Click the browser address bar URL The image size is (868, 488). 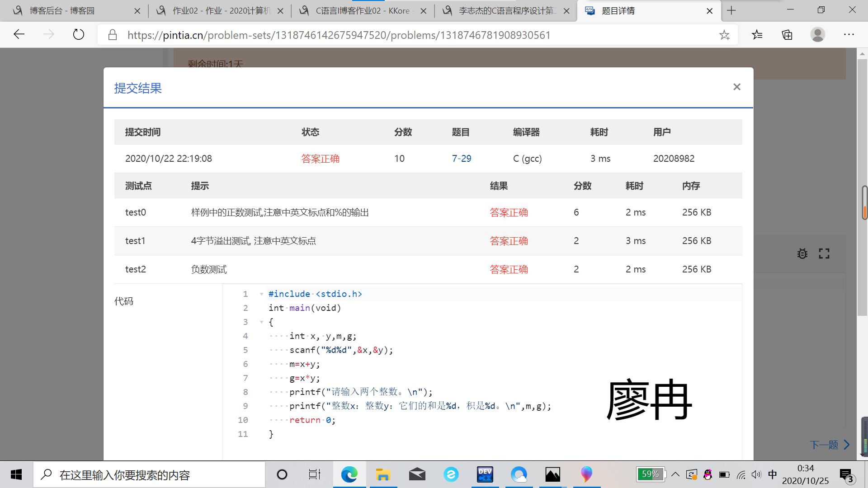[339, 35]
